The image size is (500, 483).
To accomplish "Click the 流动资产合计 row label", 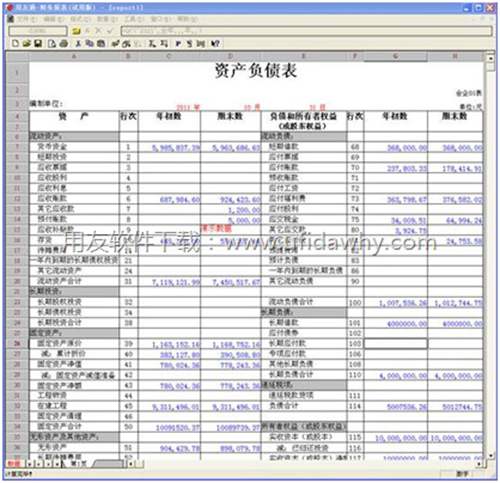I will tap(59, 281).
